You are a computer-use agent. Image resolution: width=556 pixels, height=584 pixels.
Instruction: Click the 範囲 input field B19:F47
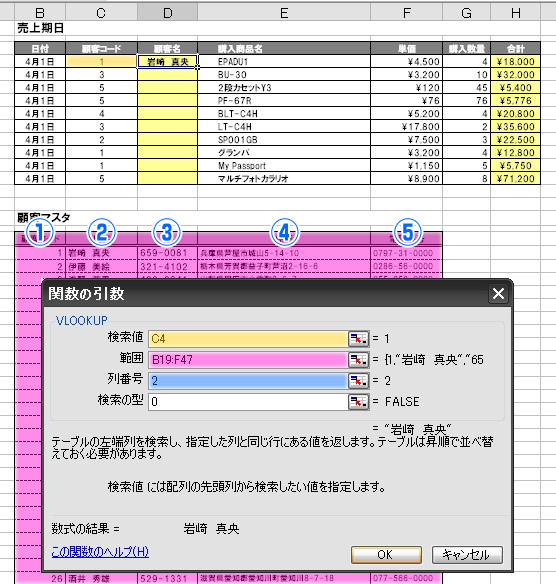(248, 360)
